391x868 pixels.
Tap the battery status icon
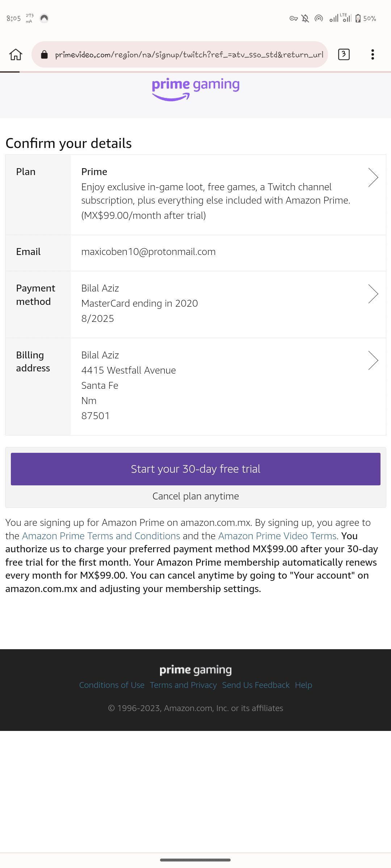(x=358, y=18)
